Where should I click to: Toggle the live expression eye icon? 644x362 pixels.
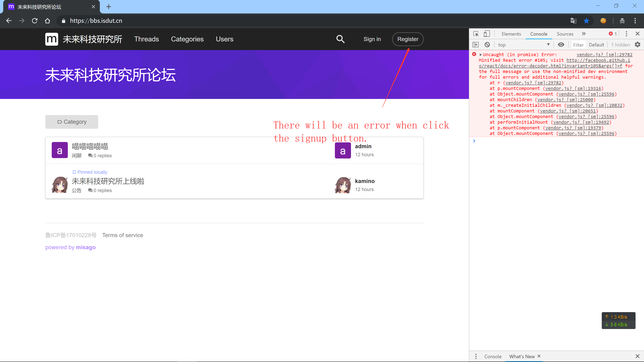pyautogui.click(x=561, y=45)
